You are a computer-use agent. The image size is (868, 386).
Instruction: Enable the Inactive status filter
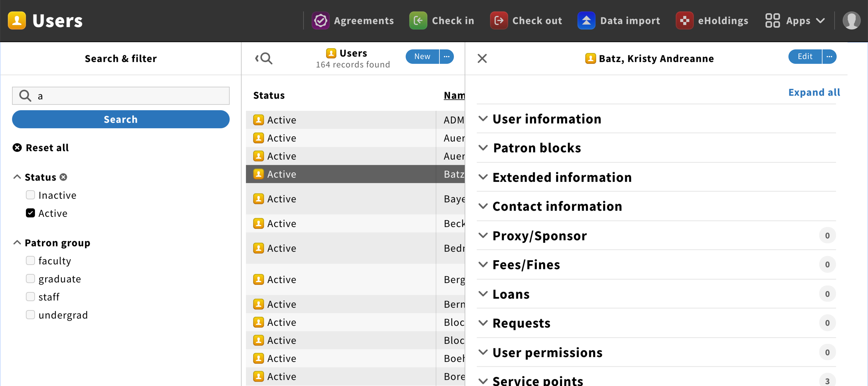point(30,195)
